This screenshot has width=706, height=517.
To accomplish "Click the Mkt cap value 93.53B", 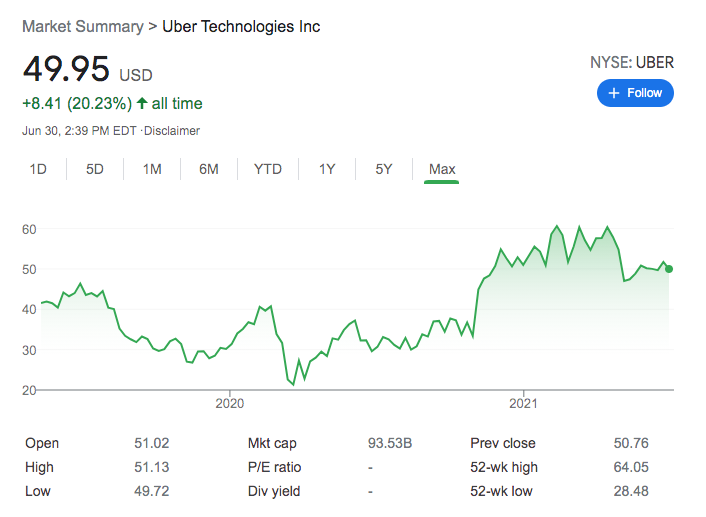I will click(390, 443).
